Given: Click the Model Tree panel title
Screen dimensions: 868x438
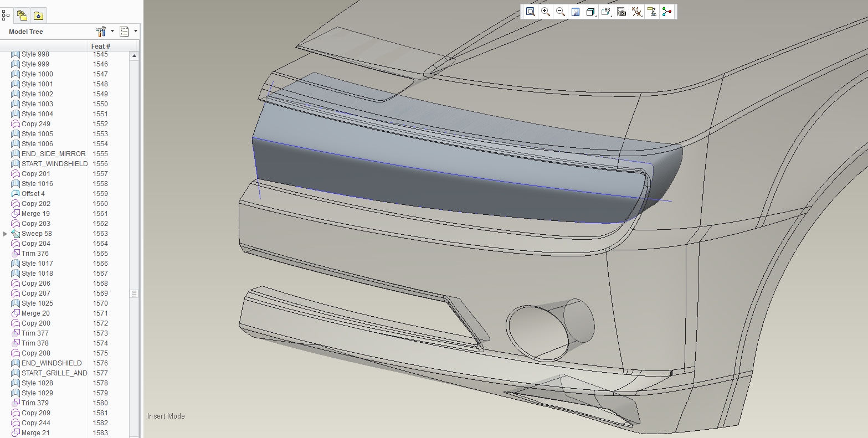Looking at the screenshot, I should [26, 32].
